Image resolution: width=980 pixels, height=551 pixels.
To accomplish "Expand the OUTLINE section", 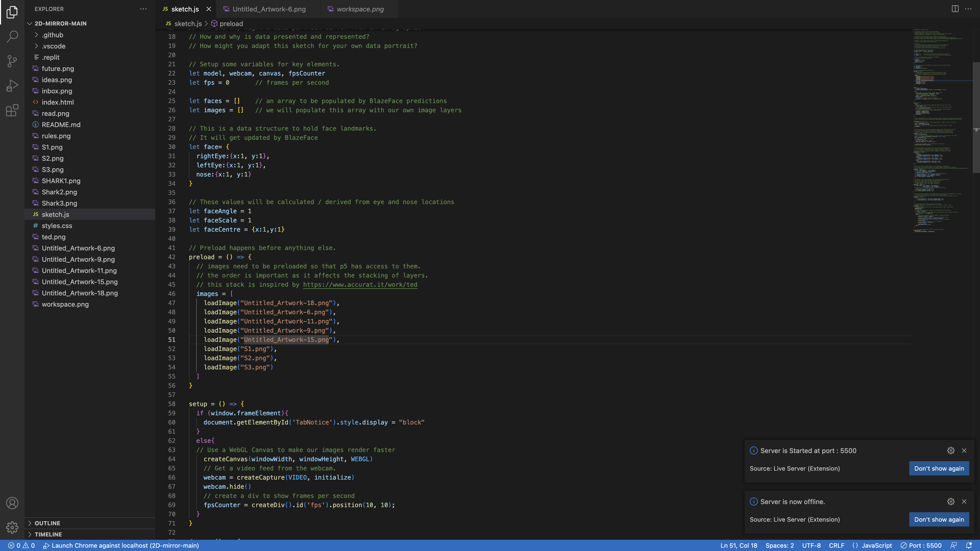I will 47,523.
